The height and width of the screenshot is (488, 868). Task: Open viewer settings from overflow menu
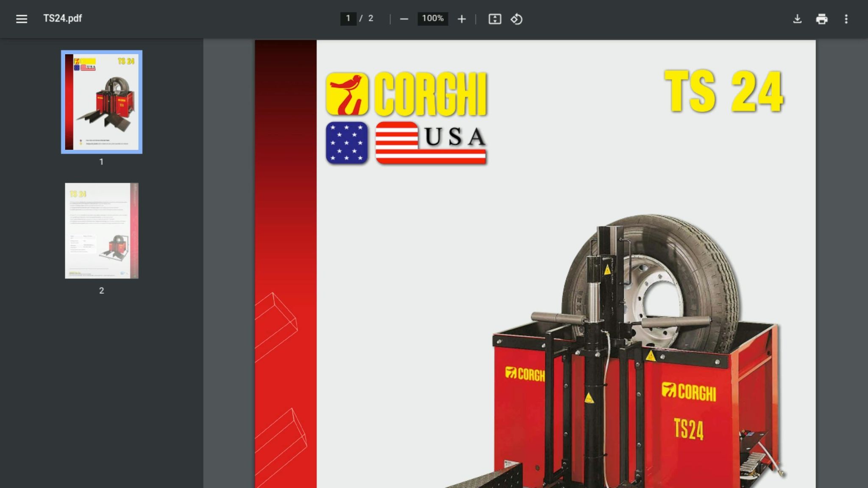[x=846, y=19]
